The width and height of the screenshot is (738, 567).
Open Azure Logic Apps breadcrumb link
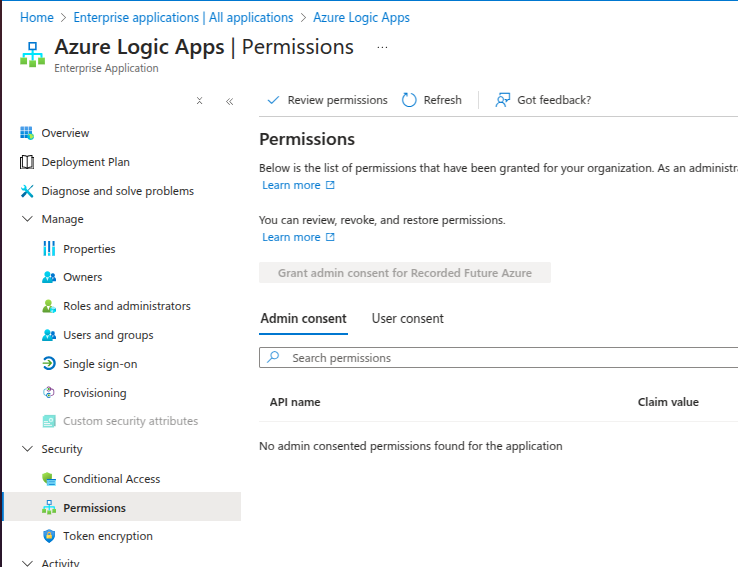pyautogui.click(x=361, y=17)
